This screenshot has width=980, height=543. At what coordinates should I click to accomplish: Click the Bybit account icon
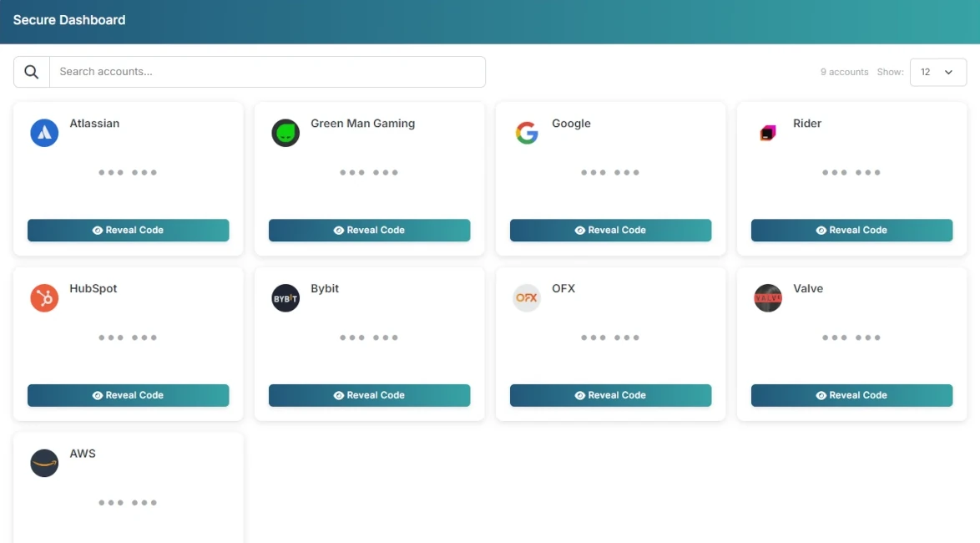click(x=285, y=297)
